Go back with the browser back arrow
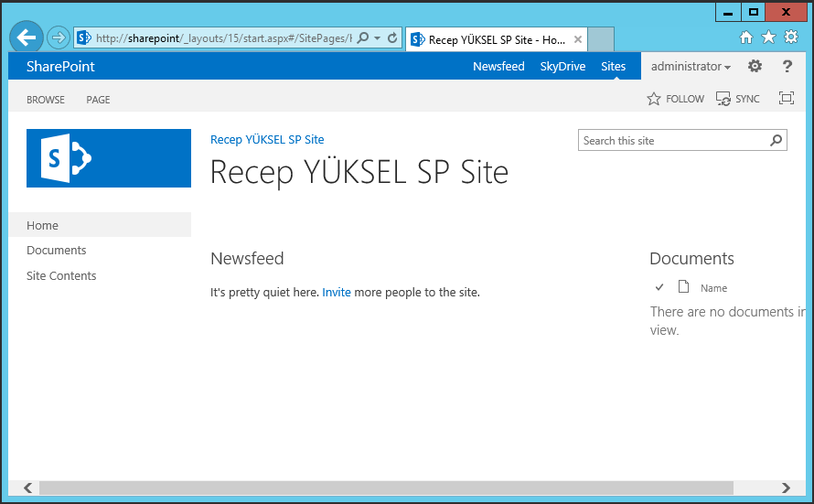The image size is (814, 504). point(26,37)
